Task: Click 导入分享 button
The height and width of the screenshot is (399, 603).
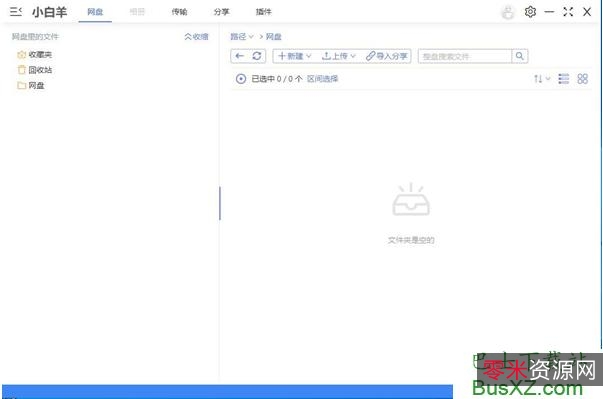Action: coord(386,56)
